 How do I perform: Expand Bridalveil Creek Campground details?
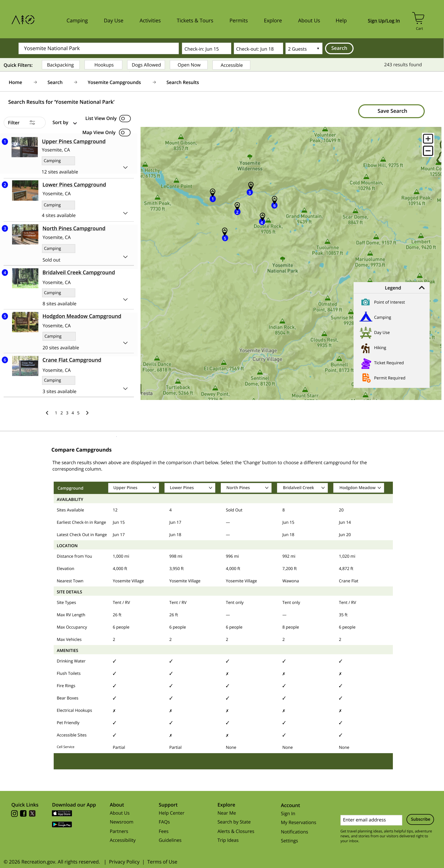(x=125, y=299)
